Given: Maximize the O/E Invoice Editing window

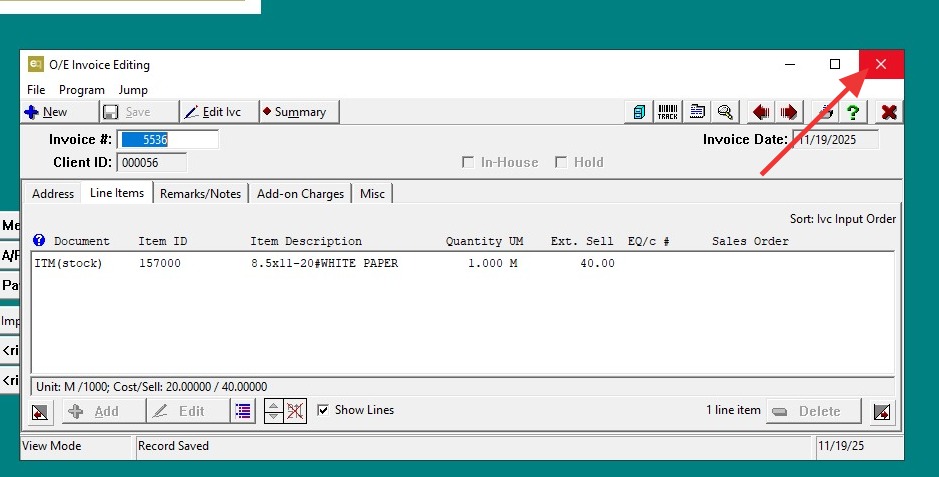Looking at the screenshot, I should click(835, 64).
